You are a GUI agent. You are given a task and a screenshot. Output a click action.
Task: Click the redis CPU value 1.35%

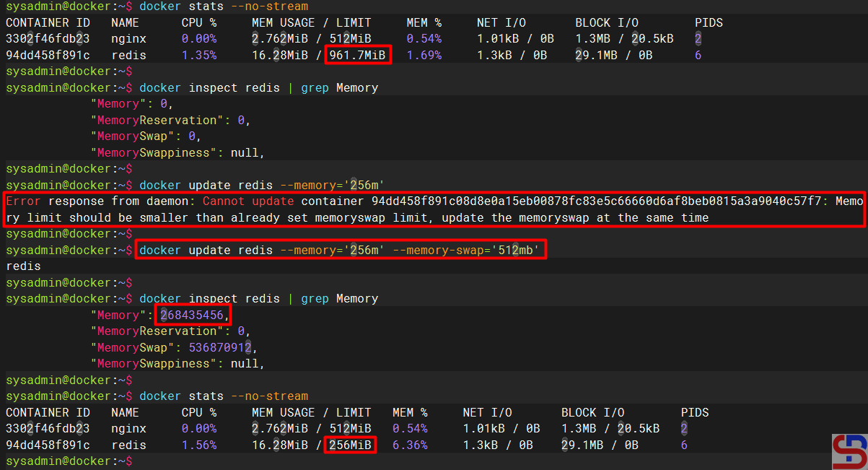tap(198, 55)
